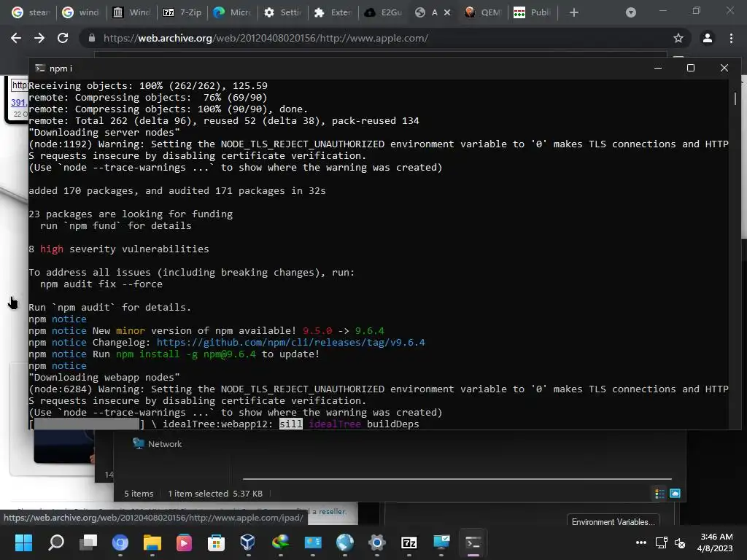
Task: Open the npm changelog GitHub link in terminal
Action: tap(290, 343)
